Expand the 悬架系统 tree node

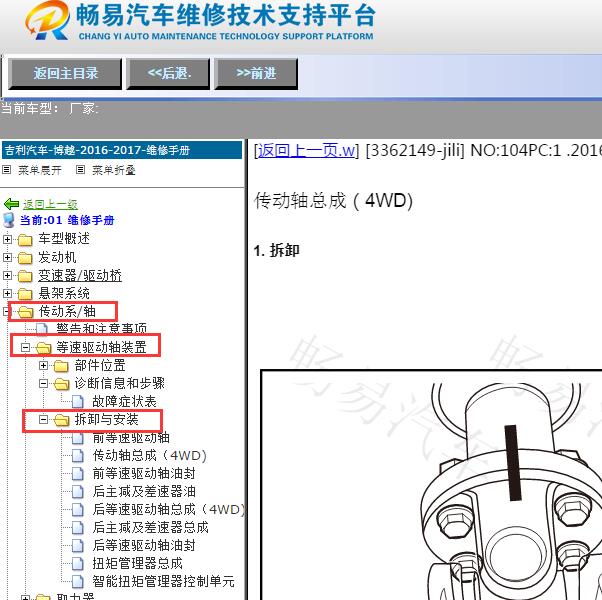pyautogui.click(x=7, y=293)
